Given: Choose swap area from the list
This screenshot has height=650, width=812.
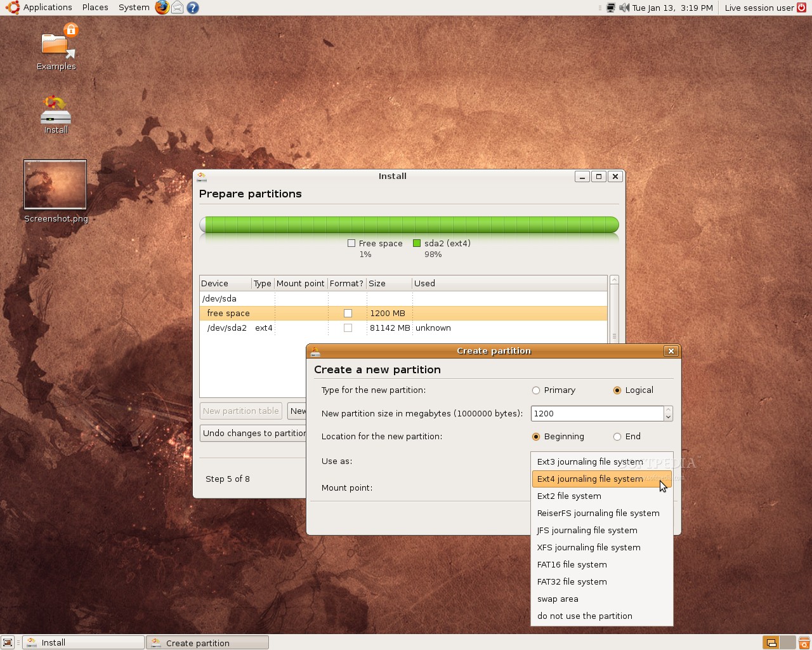Looking at the screenshot, I should [x=558, y=599].
